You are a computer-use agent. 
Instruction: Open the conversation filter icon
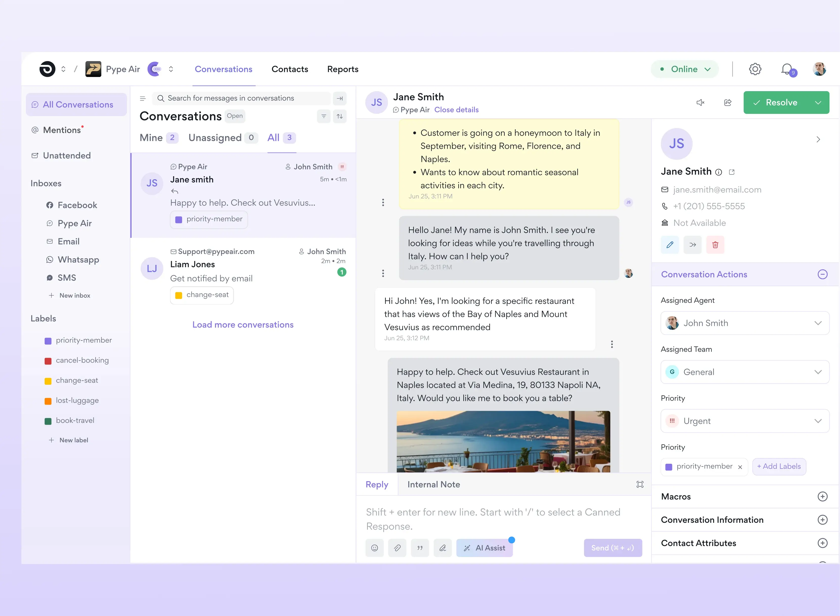tap(324, 116)
